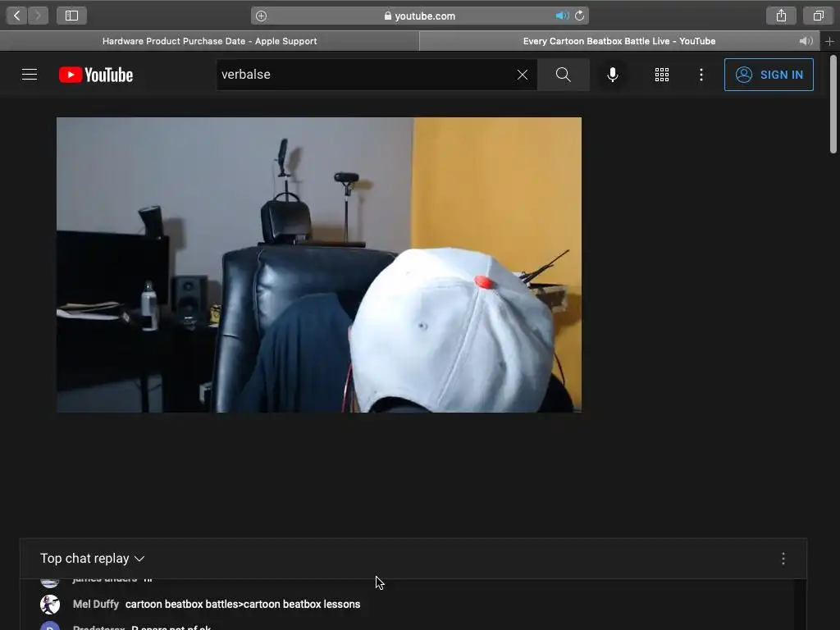Image resolution: width=840 pixels, height=630 pixels.
Task: Click the video player to pause
Action: tap(319, 265)
